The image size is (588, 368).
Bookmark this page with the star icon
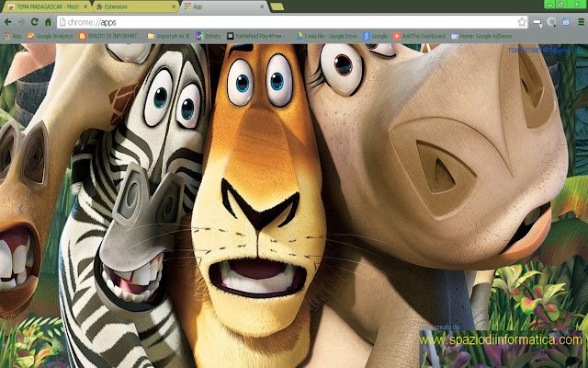(x=522, y=22)
